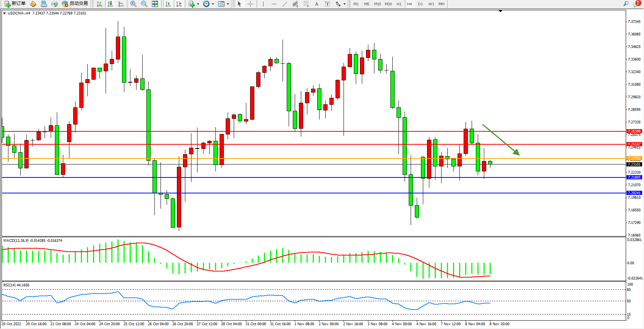The image size is (644, 329).
Task: Open the search magnifier at top right
Action: click(x=626, y=4)
